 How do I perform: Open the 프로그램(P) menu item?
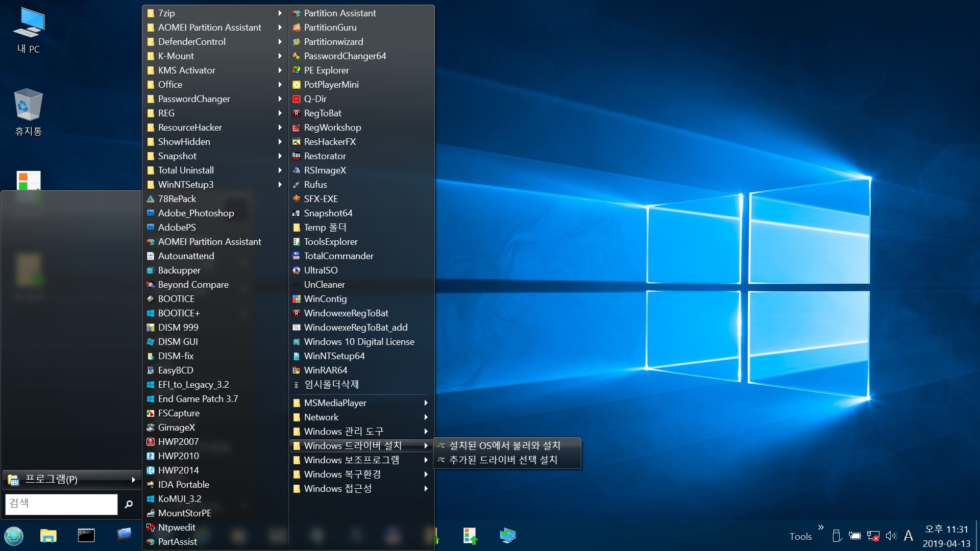(72, 480)
